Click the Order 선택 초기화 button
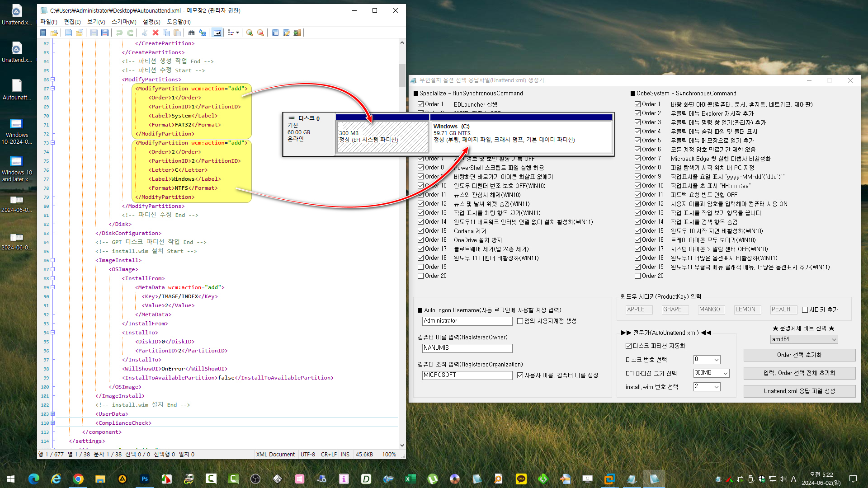This screenshot has height=488, width=868. pyautogui.click(x=799, y=355)
